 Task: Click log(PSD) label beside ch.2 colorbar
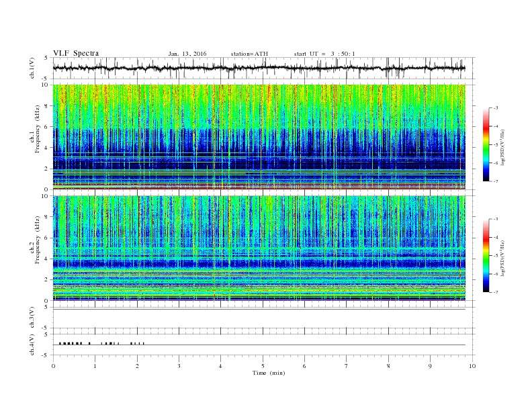coord(502,258)
